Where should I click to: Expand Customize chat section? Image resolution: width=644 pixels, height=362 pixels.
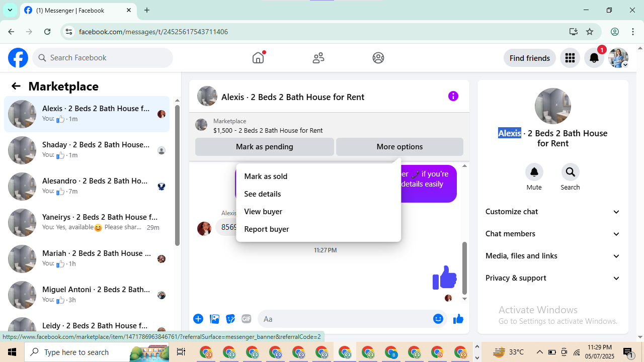(x=553, y=212)
